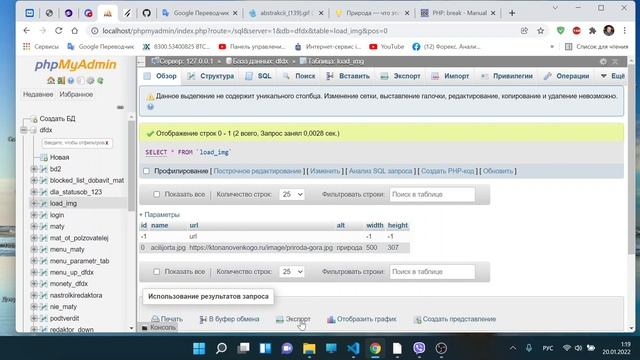Image resolution: width=640 pixels, height=360 pixels.
Task: Click the Windows Start button
Action: coord(199,348)
